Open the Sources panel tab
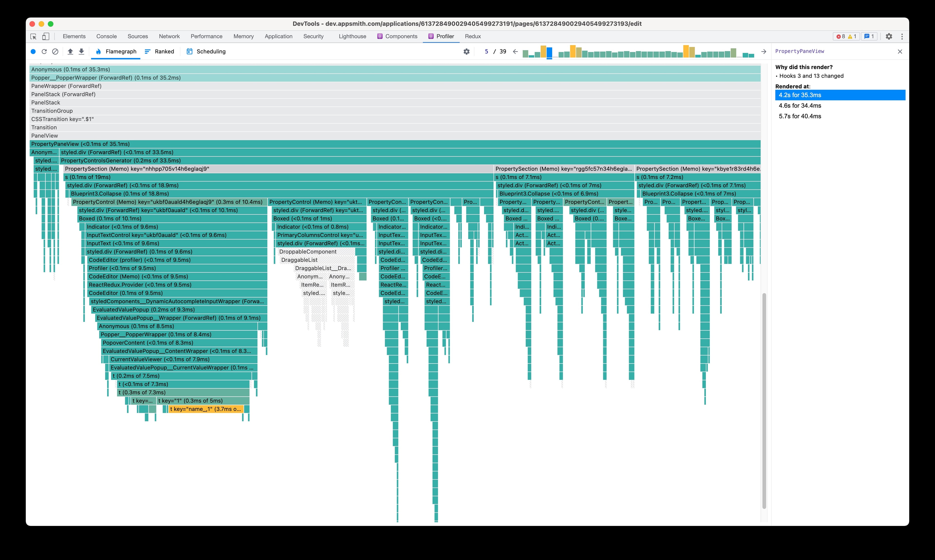The height and width of the screenshot is (560, 935). [138, 36]
